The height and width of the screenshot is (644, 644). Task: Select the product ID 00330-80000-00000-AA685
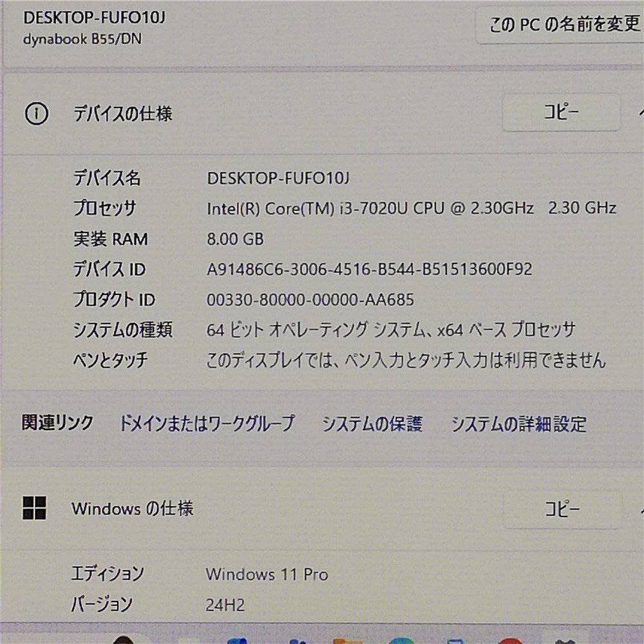(x=310, y=300)
